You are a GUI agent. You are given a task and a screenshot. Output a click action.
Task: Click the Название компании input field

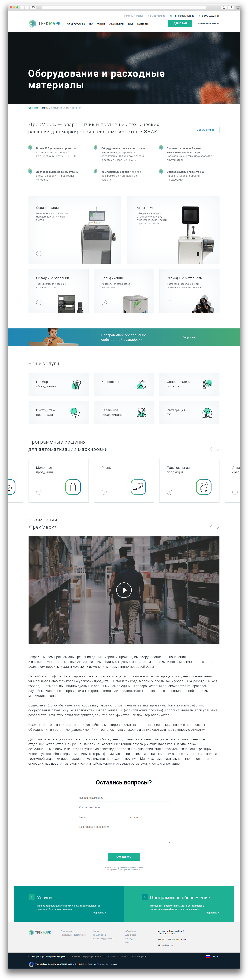pos(124,798)
